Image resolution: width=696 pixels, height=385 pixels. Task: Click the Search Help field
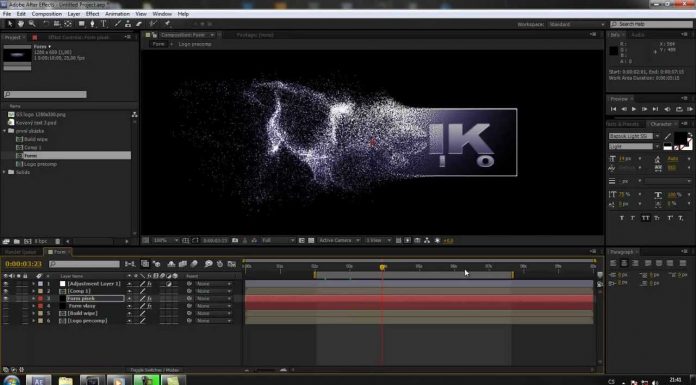click(651, 24)
